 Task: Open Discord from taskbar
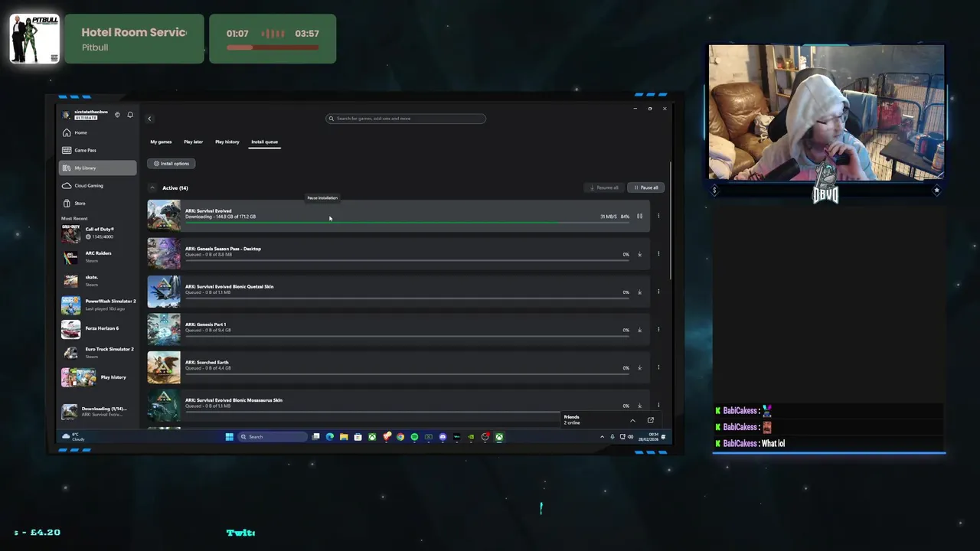tap(443, 437)
